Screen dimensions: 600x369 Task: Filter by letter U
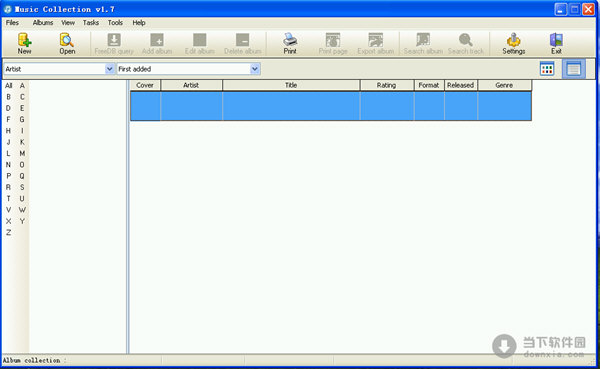[x=22, y=198]
